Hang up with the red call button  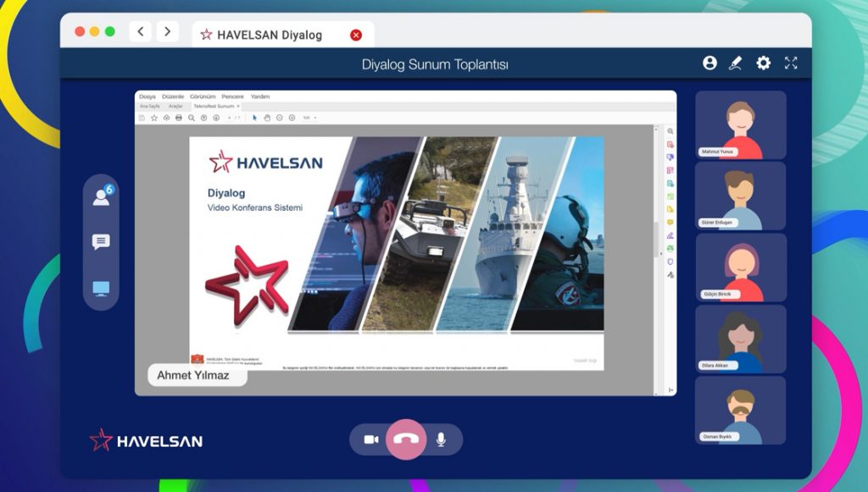[x=407, y=439]
